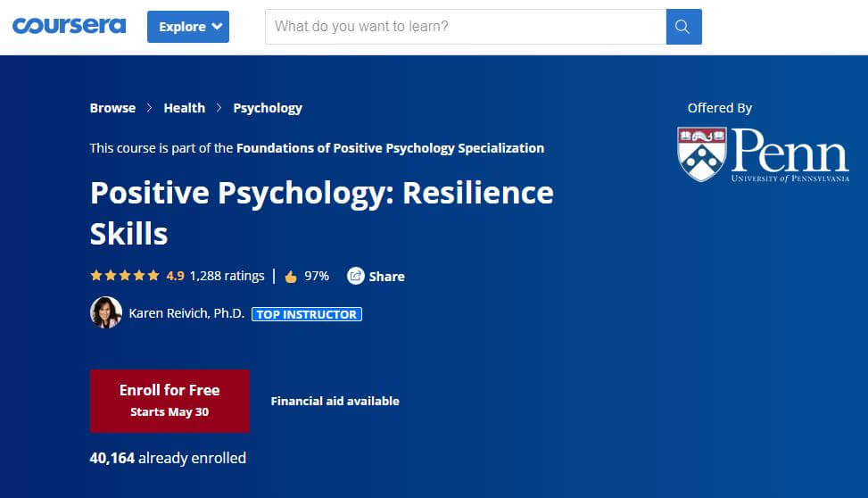The image size is (868, 498).
Task: Click the Coursera logo
Action: tap(69, 26)
